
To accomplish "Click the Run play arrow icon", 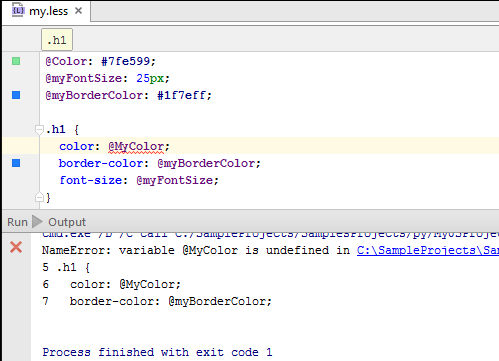I will (x=37, y=222).
